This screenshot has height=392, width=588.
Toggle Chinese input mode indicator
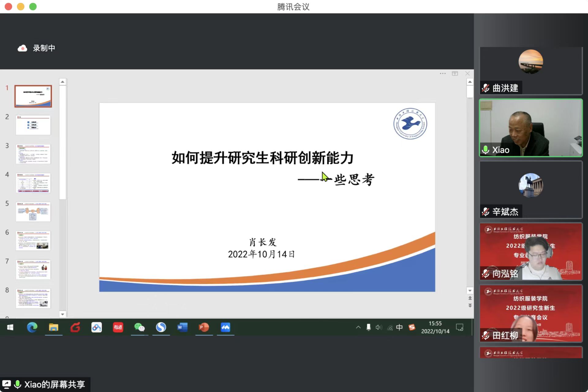point(399,327)
